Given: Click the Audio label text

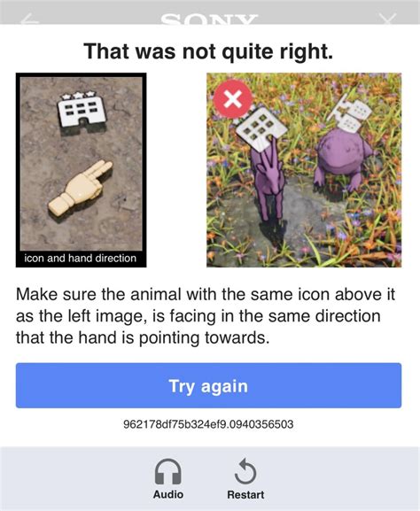Looking at the screenshot, I should [168, 494].
